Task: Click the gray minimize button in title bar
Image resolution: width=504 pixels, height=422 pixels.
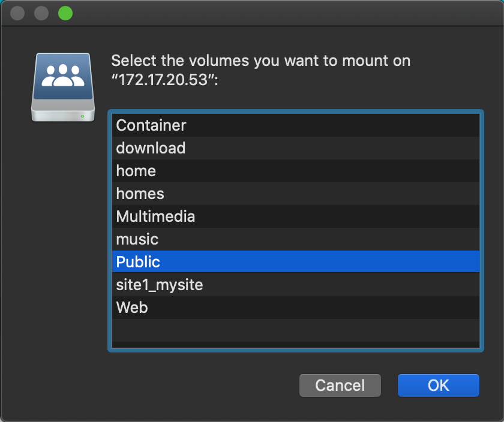Action: [41, 13]
